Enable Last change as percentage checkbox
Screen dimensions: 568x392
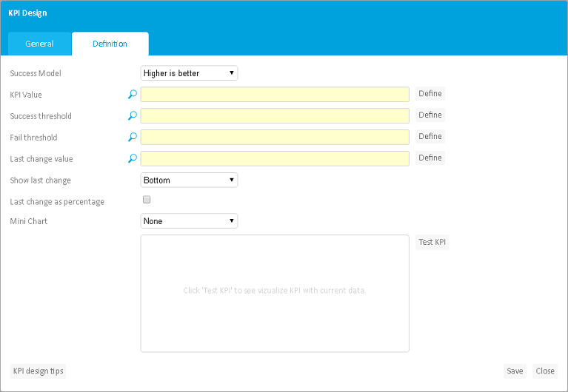(147, 200)
